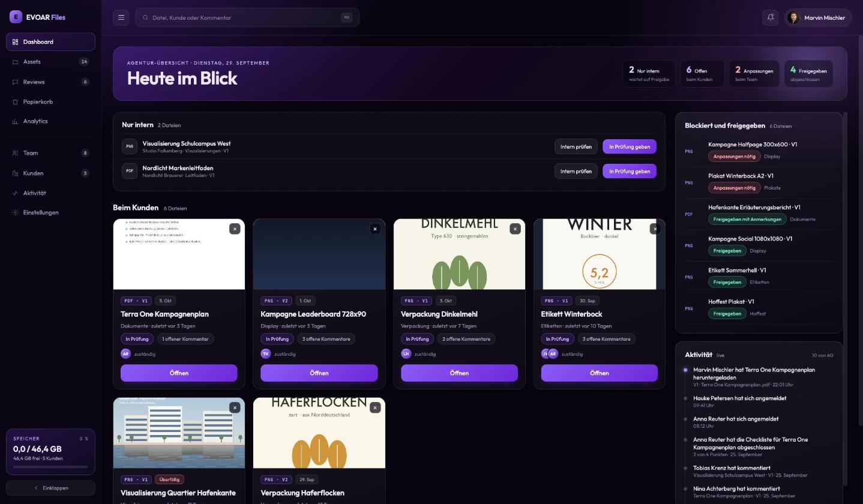Click the PDF icon of Nordlicht Markenleitfaden

click(130, 171)
